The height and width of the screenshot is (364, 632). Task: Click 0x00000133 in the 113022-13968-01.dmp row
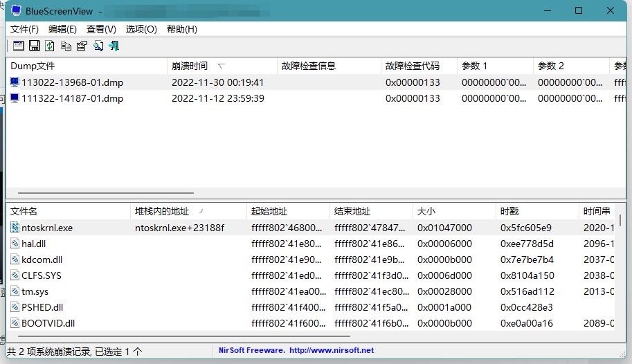click(x=413, y=82)
